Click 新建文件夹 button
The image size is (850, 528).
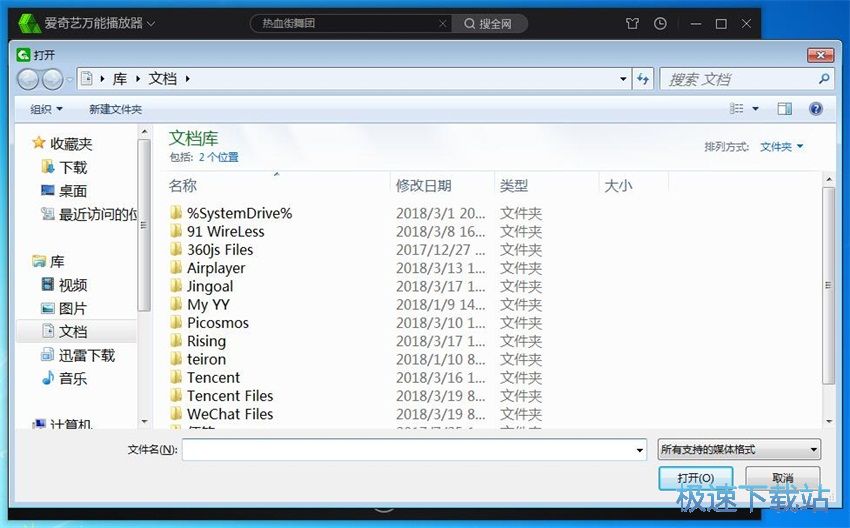coord(115,109)
